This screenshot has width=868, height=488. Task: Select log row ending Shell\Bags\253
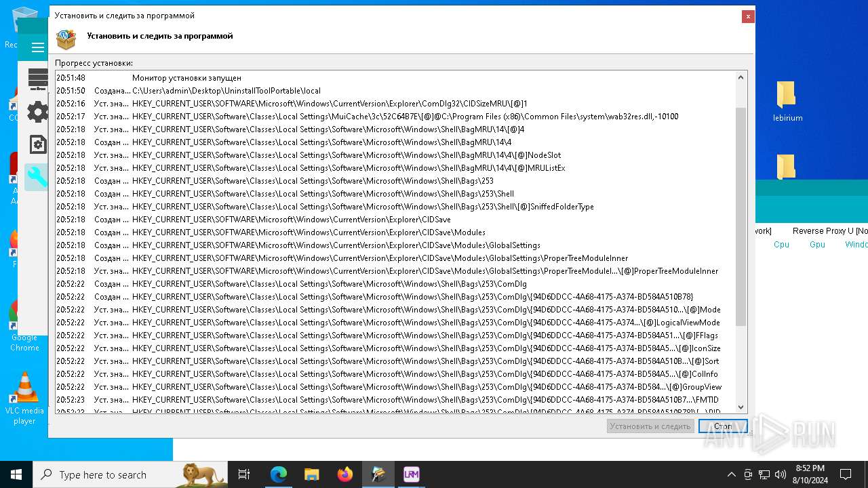[x=395, y=181]
